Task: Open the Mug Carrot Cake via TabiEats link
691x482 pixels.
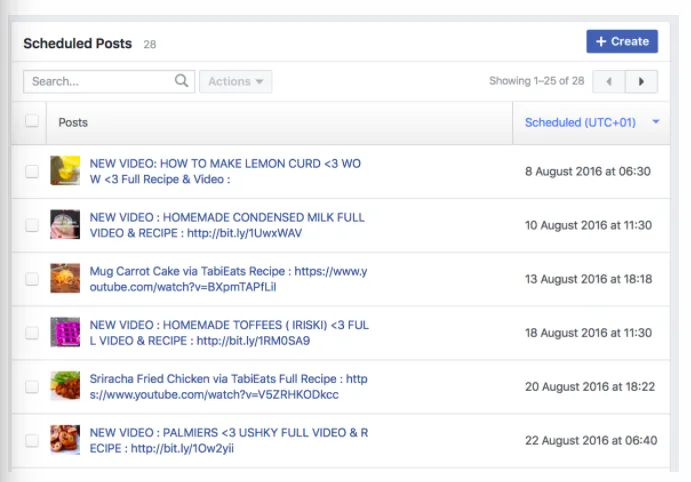Action: tap(228, 279)
